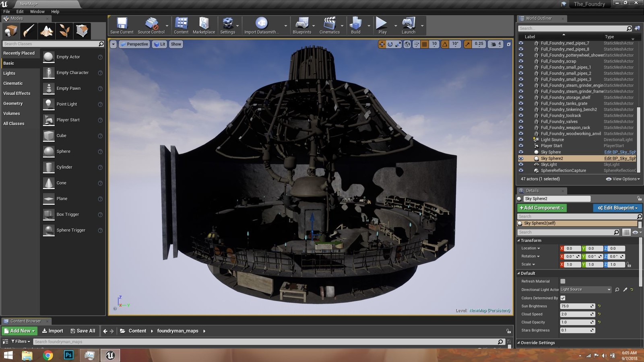
Task: Open the Settings toolbar icon
Action: [x=227, y=23]
